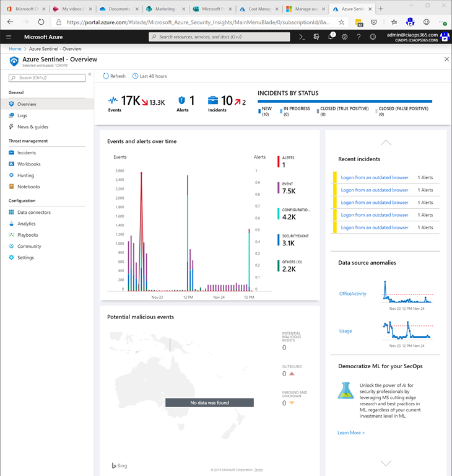Open the portal hamburger menu

tap(9, 37)
